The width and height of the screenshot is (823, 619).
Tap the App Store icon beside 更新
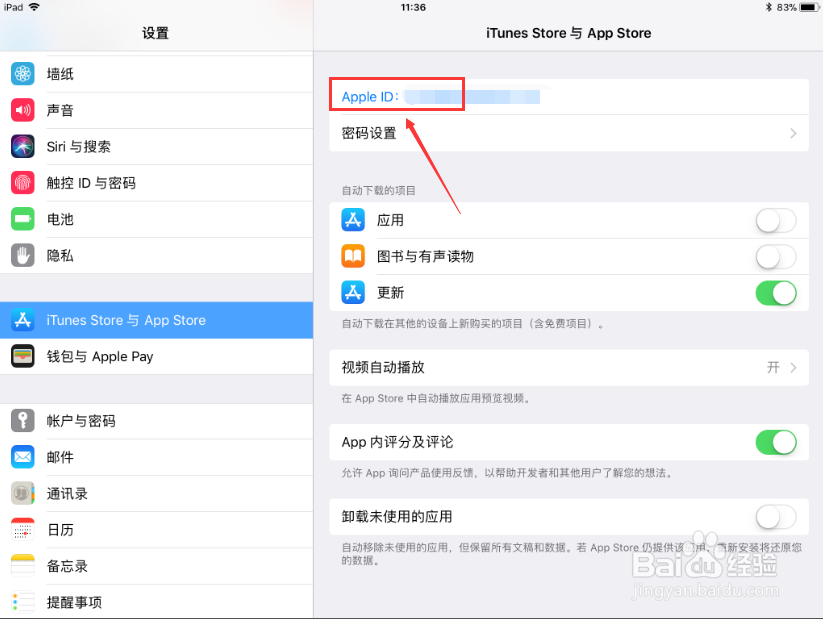point(353,292)
